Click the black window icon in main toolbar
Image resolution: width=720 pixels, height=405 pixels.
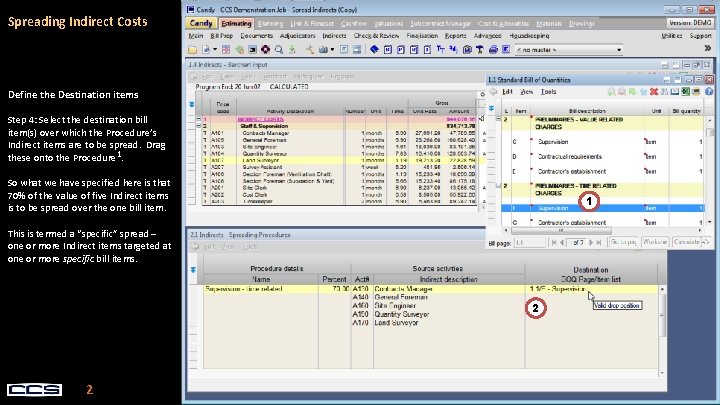pyautogui.click(x=252, y=50)
